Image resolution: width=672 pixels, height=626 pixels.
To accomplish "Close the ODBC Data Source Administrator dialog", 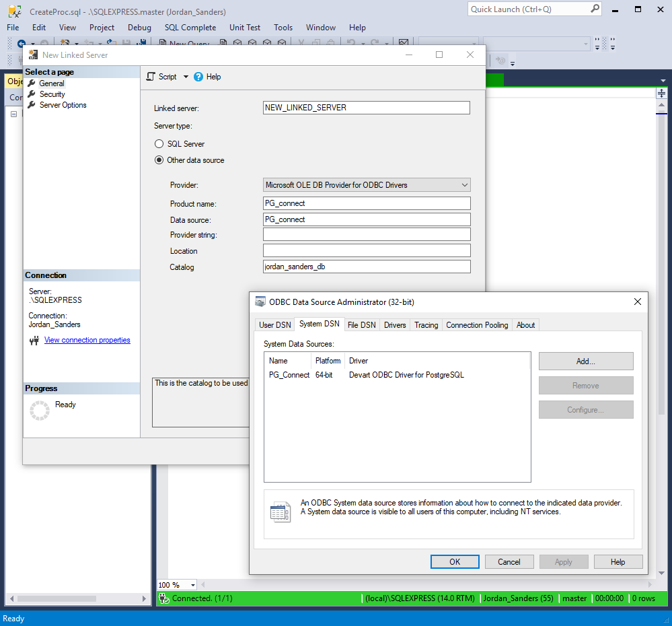I will (x=637, y=302).
